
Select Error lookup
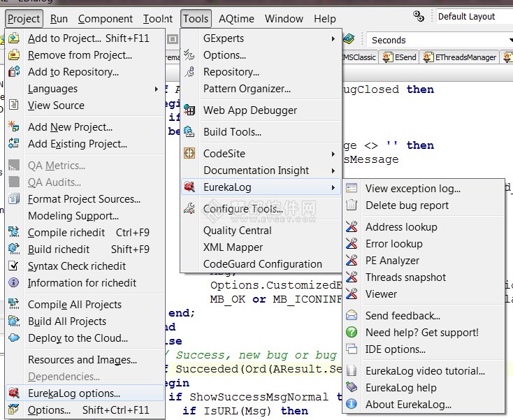click(x=424, y=244)
